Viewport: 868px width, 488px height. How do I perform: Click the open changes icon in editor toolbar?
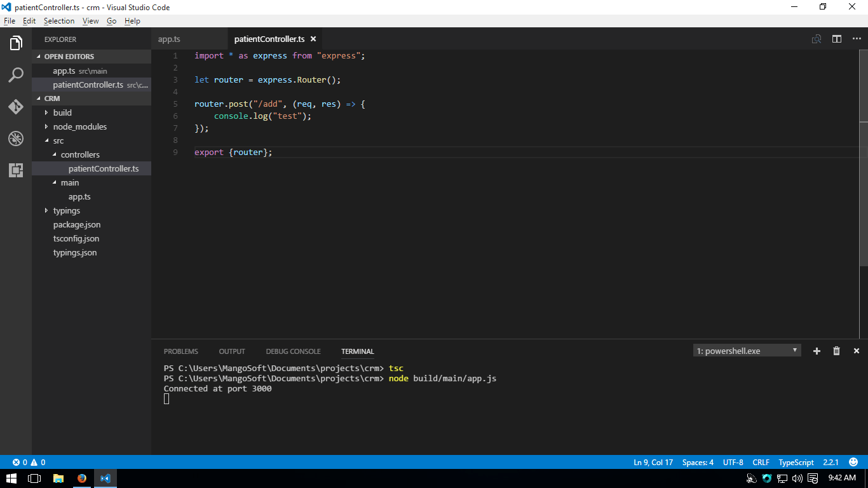817,39
